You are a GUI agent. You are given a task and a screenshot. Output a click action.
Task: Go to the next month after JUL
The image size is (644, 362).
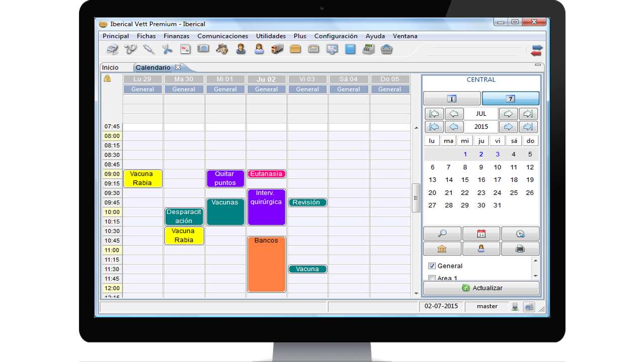coord(508,114)
